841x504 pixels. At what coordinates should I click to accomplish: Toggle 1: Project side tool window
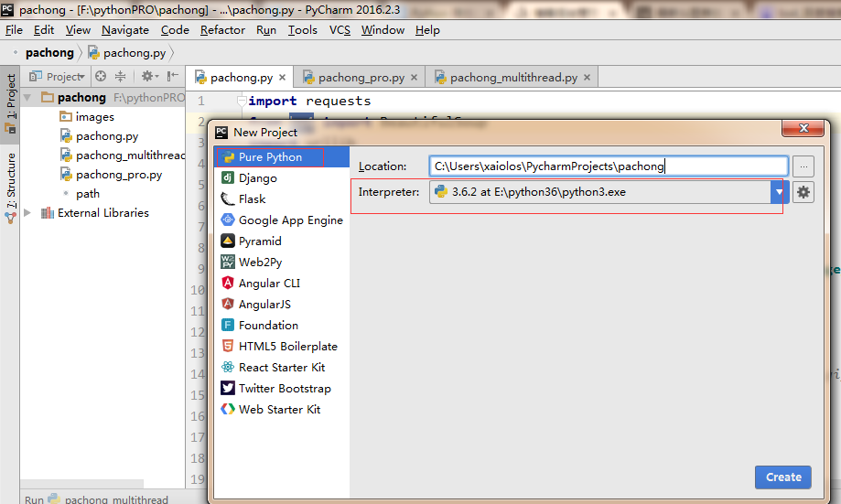click(10, 104)
